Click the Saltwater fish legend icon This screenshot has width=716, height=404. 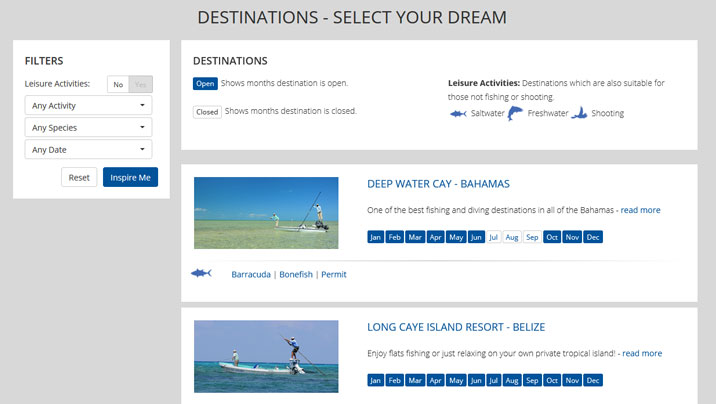459,114
